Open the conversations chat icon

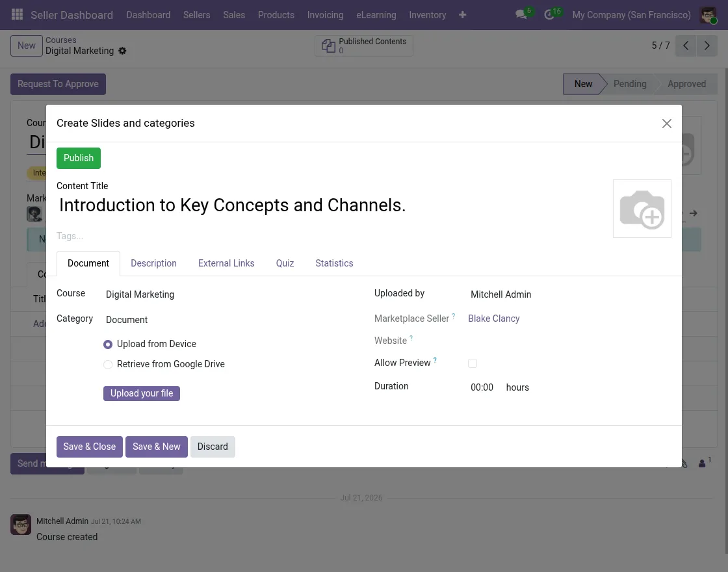pos(521,15)
